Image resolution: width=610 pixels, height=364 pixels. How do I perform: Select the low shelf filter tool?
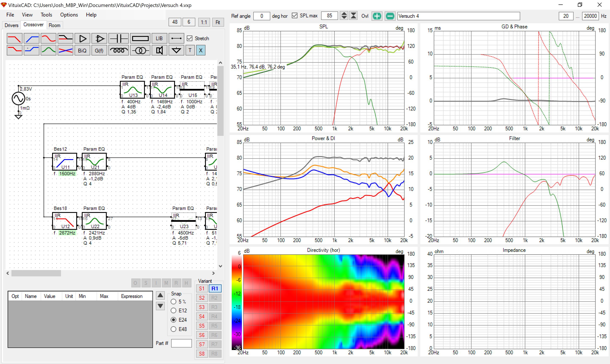point(14,50)
